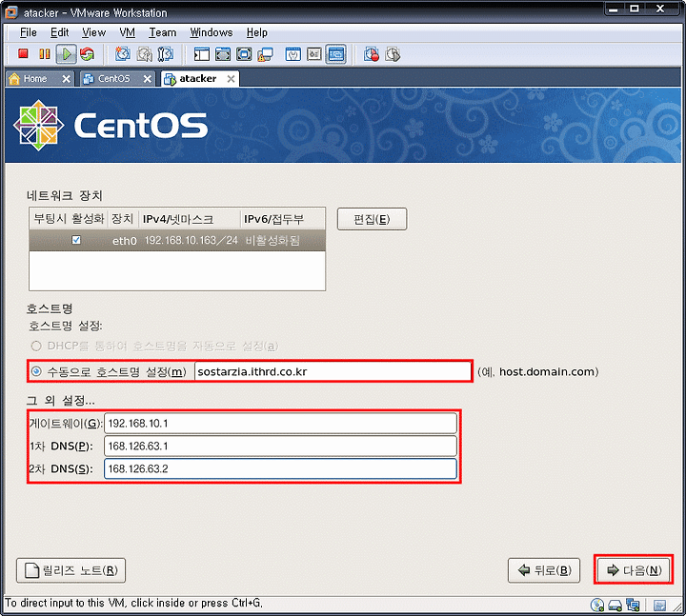Open the Windows menu
686x616 pixels.
click(212, 32)
